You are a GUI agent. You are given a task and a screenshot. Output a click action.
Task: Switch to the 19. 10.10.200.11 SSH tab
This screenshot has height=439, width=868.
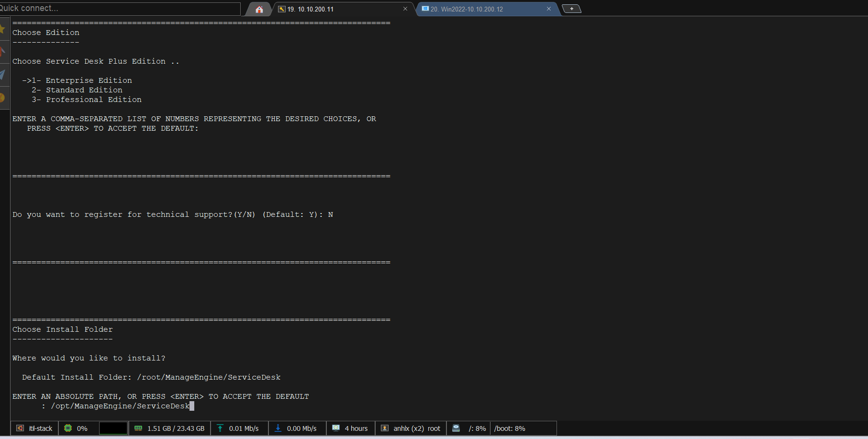tap(335, 9)
